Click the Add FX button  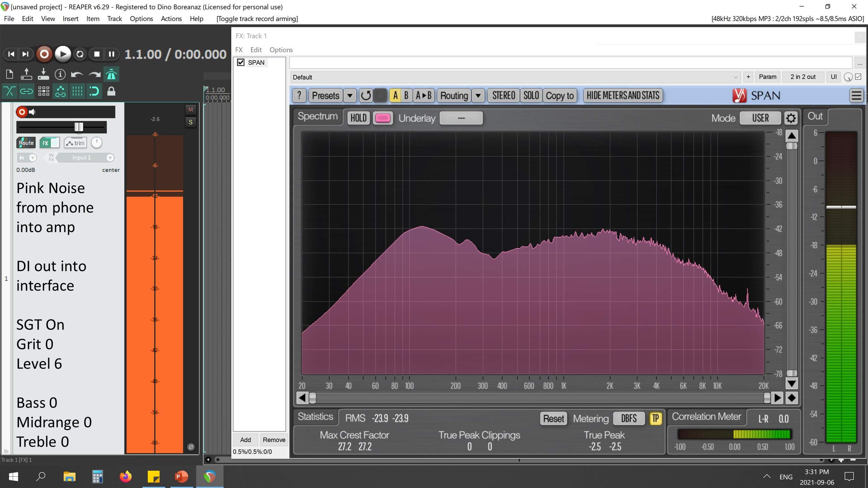click(x=245, y=440)
